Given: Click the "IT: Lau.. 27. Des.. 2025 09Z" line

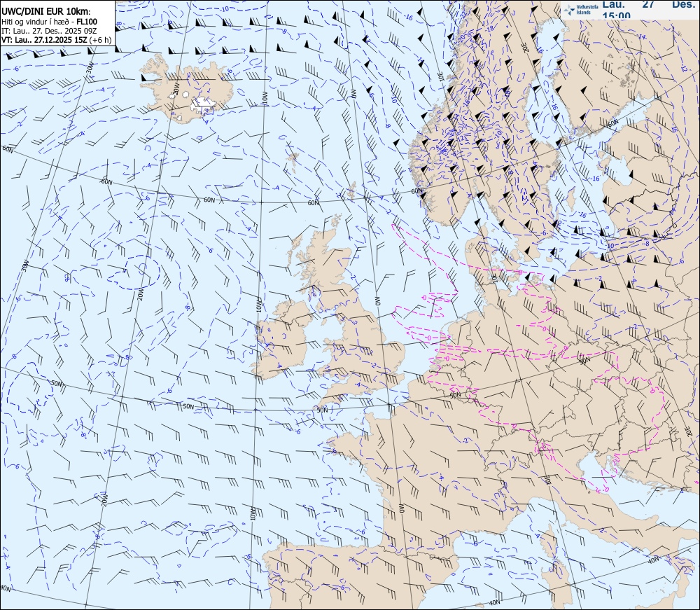Looking at the screenshot, I should click(49, 31).
